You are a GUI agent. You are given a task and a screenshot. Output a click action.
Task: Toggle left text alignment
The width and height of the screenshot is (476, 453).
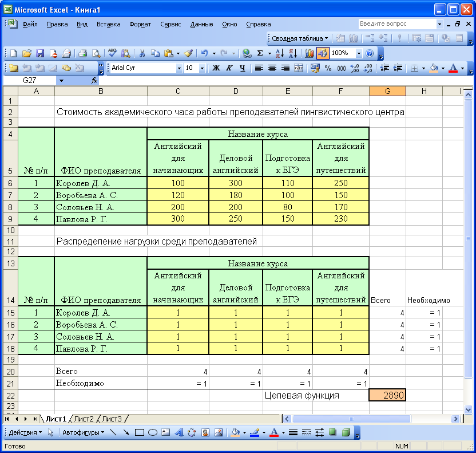[259, 68]
